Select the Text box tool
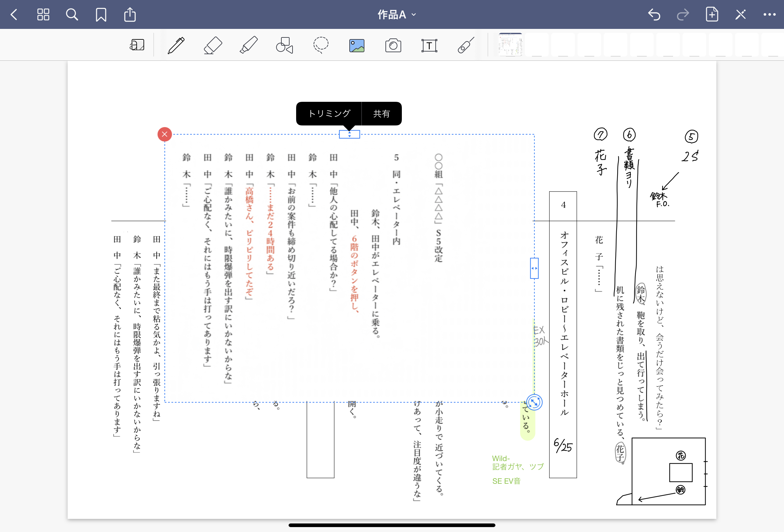The height and width of the screenshot is (532, 784). [x=429, y=46]
